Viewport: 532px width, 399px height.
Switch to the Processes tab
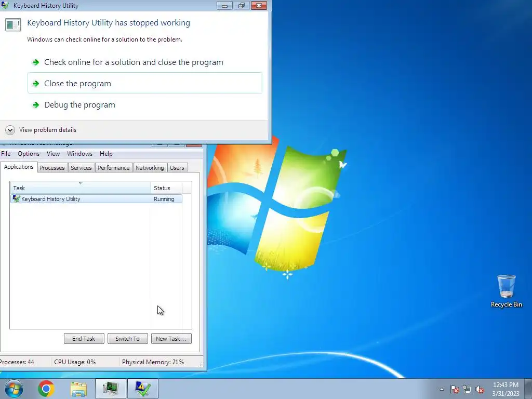(x=52, y=168)
